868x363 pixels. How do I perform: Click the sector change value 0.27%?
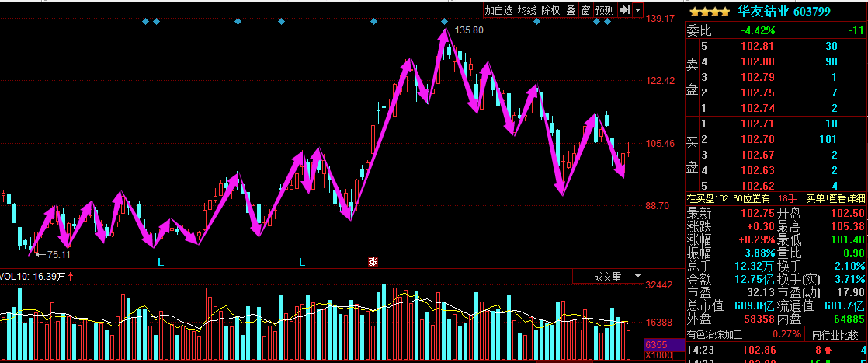[x=786, y=334]
